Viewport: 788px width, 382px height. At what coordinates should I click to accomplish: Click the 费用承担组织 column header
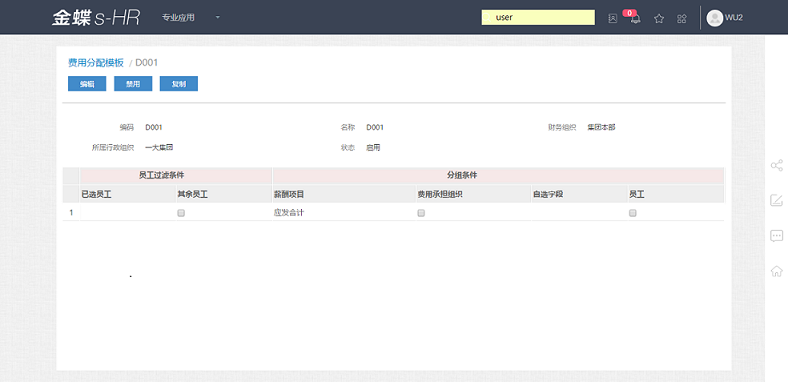click(473, 194)
